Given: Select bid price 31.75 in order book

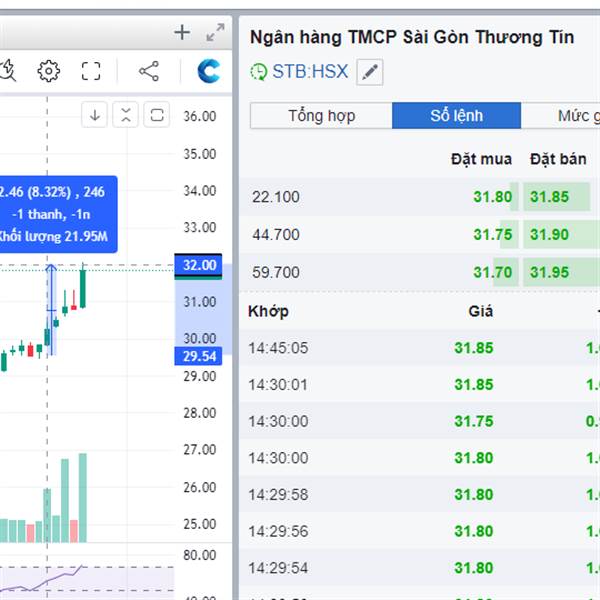Looking at the screenshot, I should click(492, 234).
